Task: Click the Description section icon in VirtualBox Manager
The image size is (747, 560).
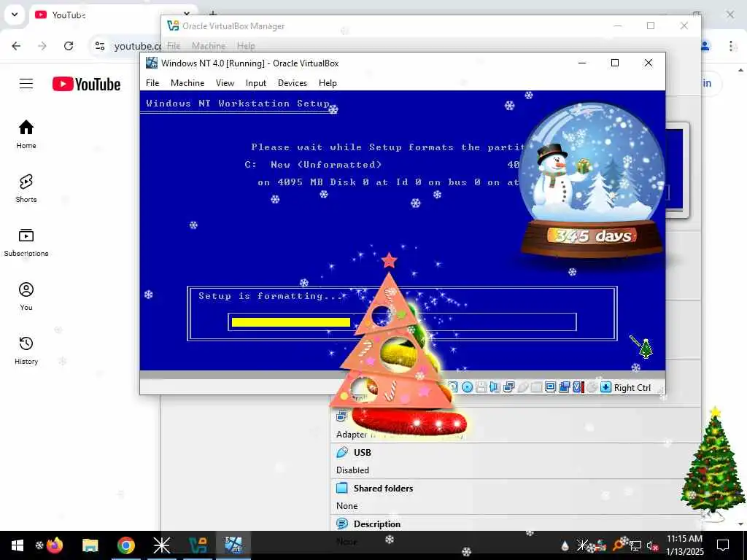Action: point(342,524)
